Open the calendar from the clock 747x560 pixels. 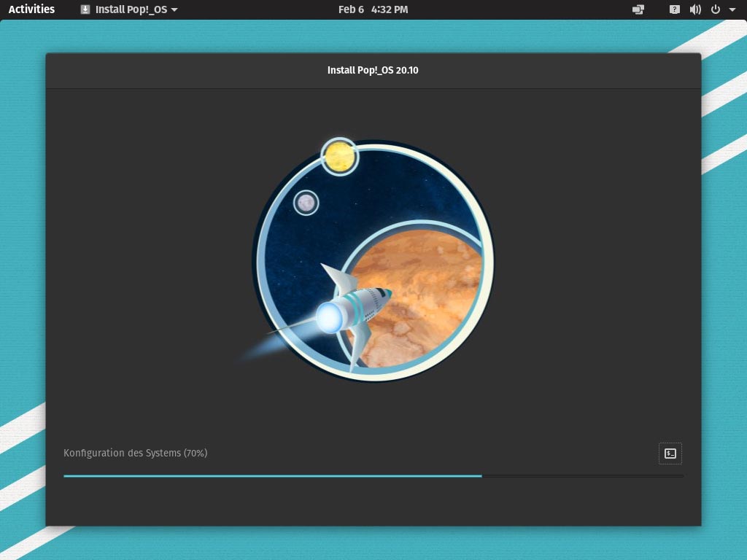tap(373, 9)
